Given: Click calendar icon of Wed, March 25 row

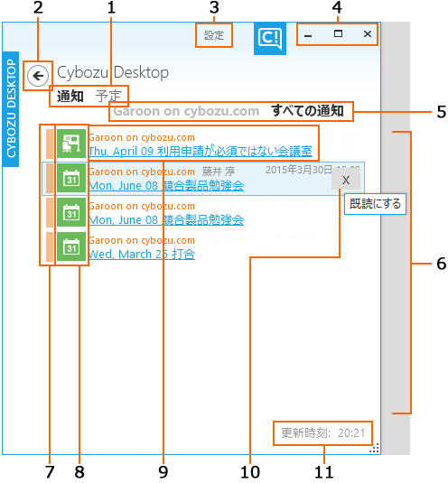Looking at the screenshot, I should 71,246.
